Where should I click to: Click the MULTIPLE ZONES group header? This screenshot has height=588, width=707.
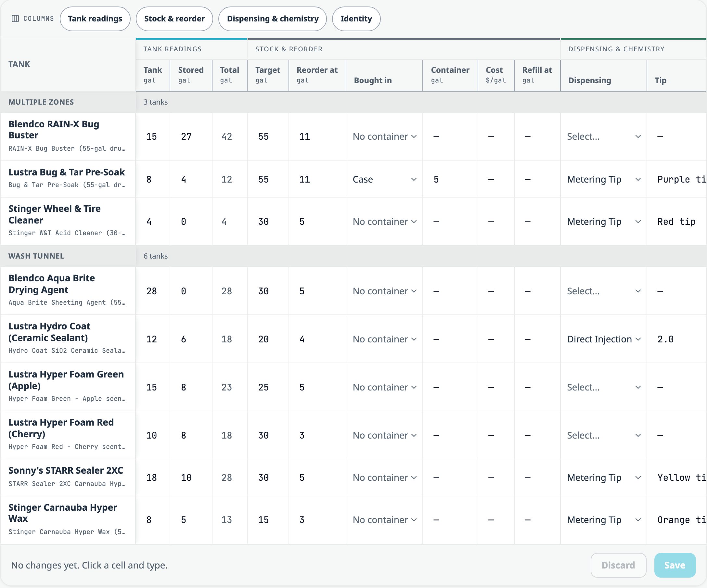tap(41, 102)
